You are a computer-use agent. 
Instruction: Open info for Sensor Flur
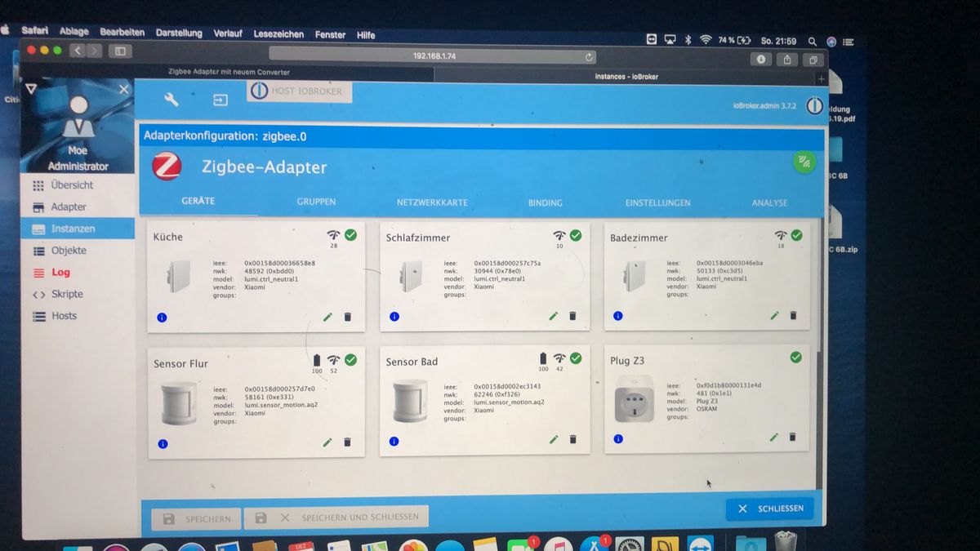tap(162, 443)
